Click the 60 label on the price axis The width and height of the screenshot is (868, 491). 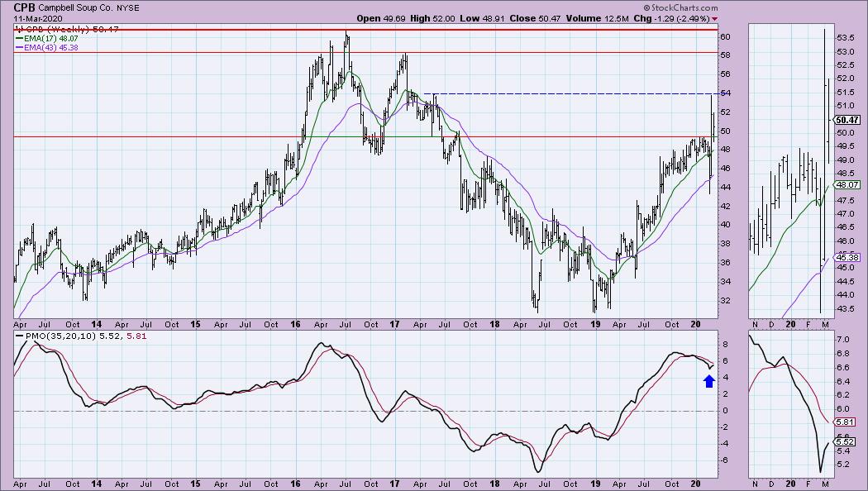pyautogui.click(x=725, y=36)
